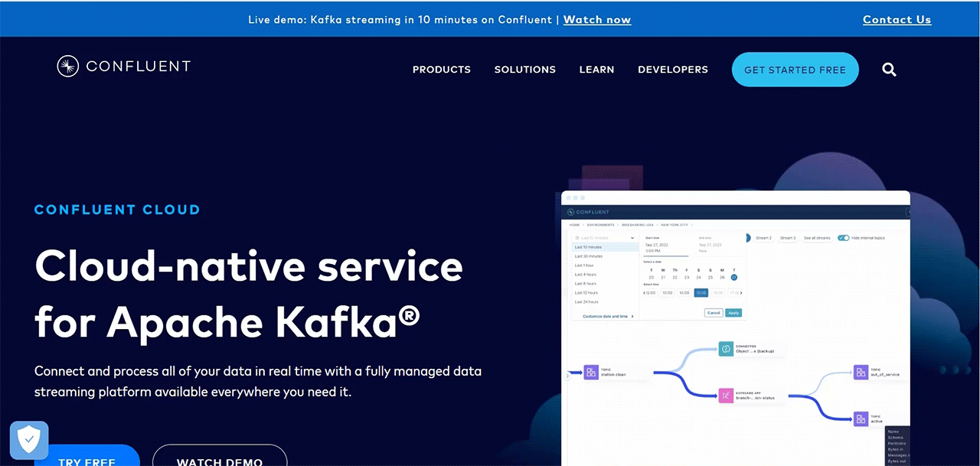Image resolution: width=980 pixels, height=466 pixels.
Task: Select the 15:00 time slot
Action: (x=701, y=293)
